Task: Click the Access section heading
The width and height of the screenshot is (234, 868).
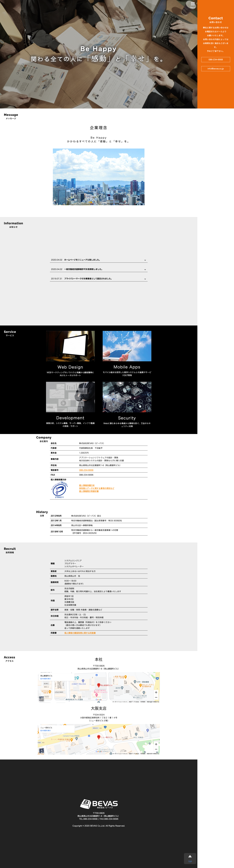Action: [x=9, y=657]
